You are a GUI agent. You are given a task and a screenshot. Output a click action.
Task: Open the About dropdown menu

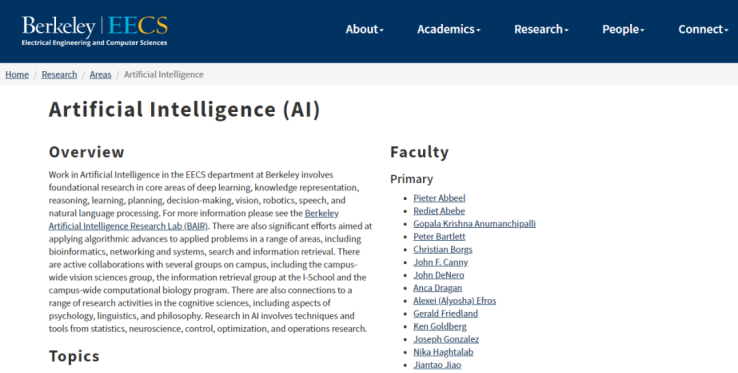pos(364,29)
